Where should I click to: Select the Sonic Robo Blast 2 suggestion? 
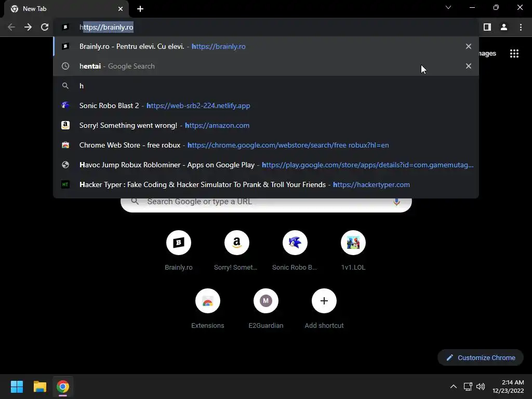(x=266, y=105)
